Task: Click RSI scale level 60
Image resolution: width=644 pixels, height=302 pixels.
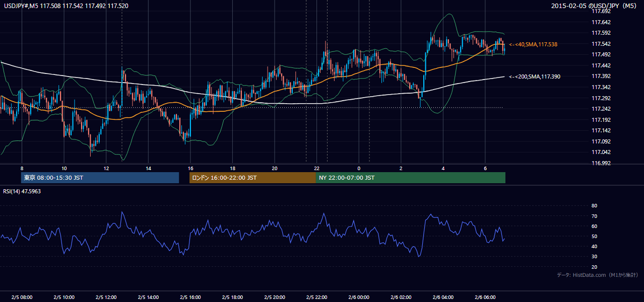Action: [594, 226]
